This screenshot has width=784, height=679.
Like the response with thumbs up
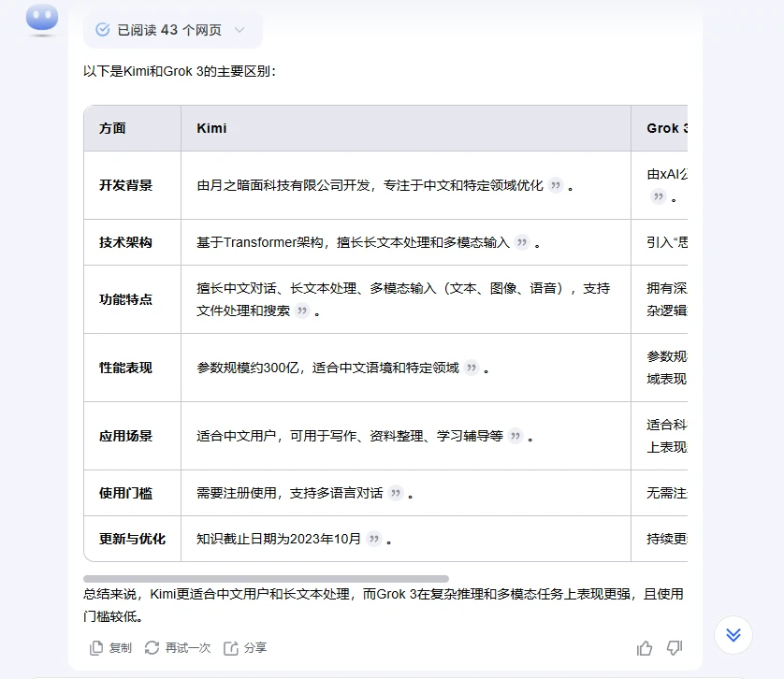point(645,647)
